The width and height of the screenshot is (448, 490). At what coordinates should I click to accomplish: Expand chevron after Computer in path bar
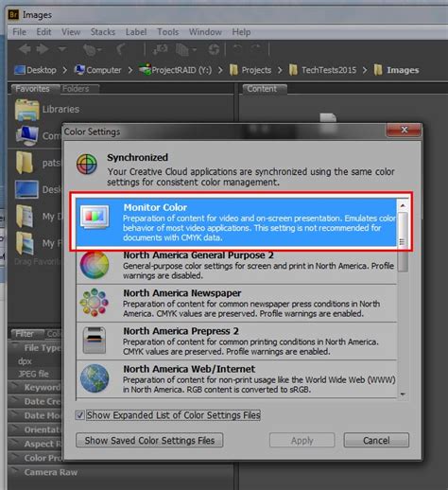pos(130,70)
